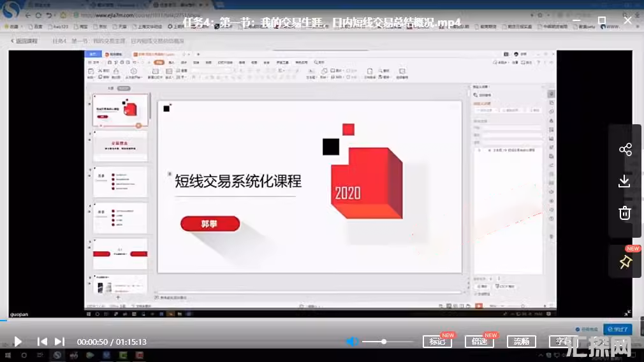Viewport: 644px width, 362px height.
Task: Open the 字幕 subtitles options
Action: pos(562,342)
